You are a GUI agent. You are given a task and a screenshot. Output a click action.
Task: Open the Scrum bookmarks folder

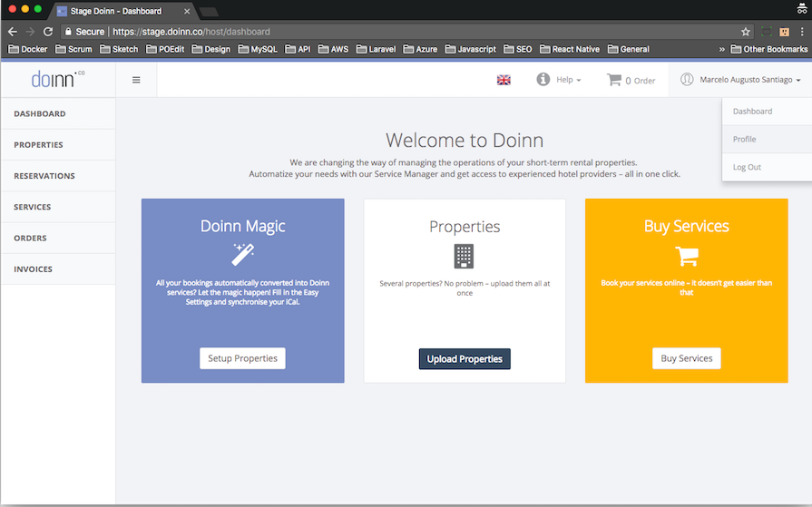[73, 49]
